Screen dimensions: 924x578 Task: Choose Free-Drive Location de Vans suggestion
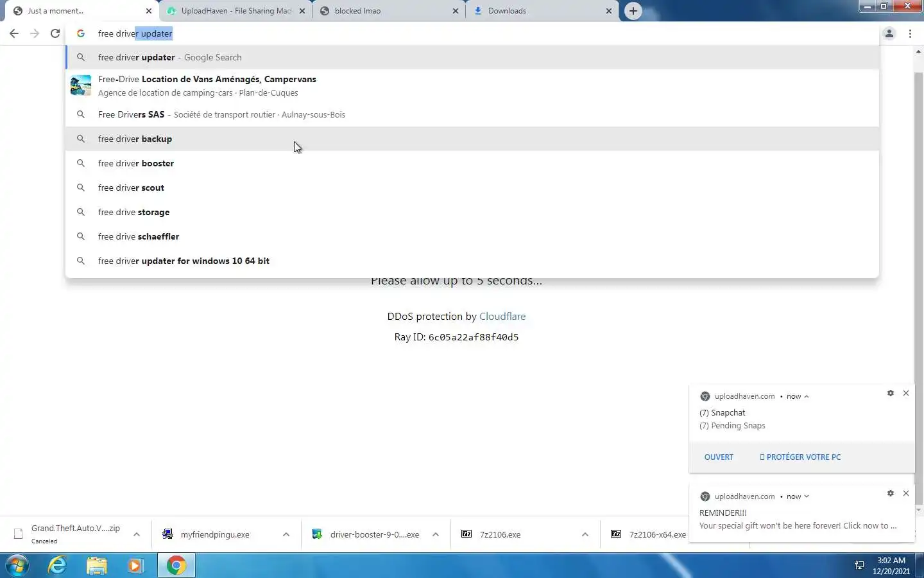pos(472,85)
